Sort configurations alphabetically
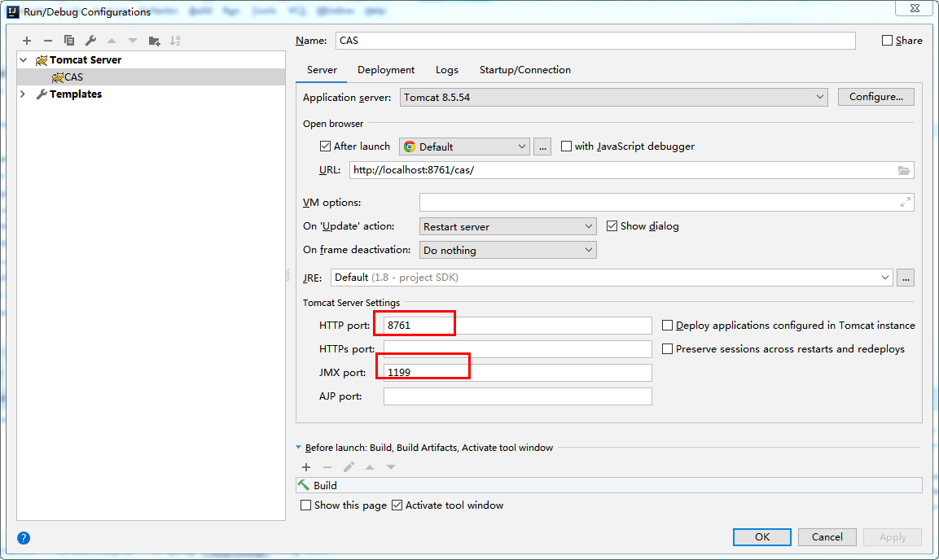Image resolution: width=939 pixels, height=560 pixels. coord(175,41)
